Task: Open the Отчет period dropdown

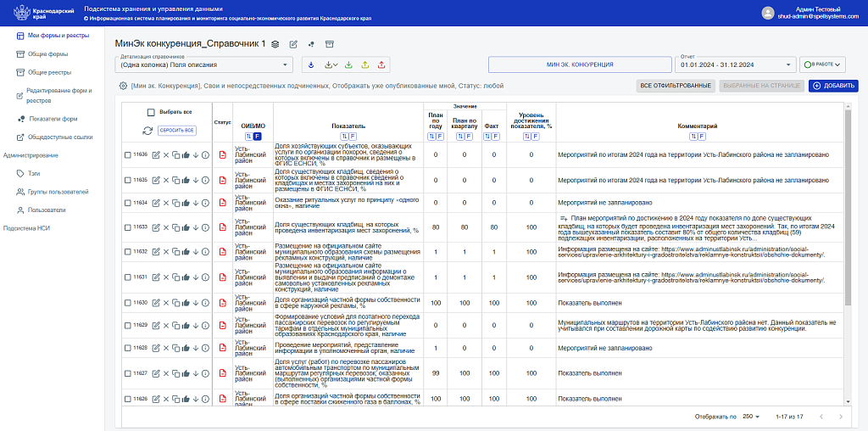Action: 732,64
